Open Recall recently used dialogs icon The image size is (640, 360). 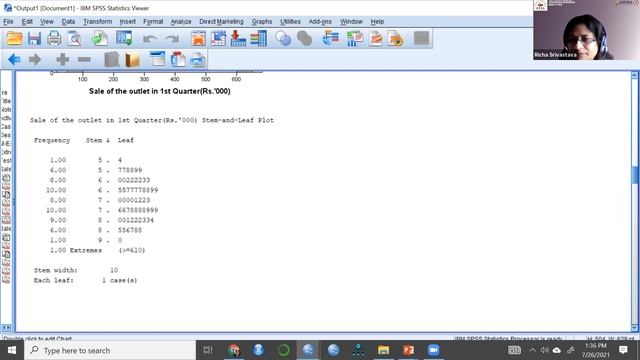click(124, 39)
